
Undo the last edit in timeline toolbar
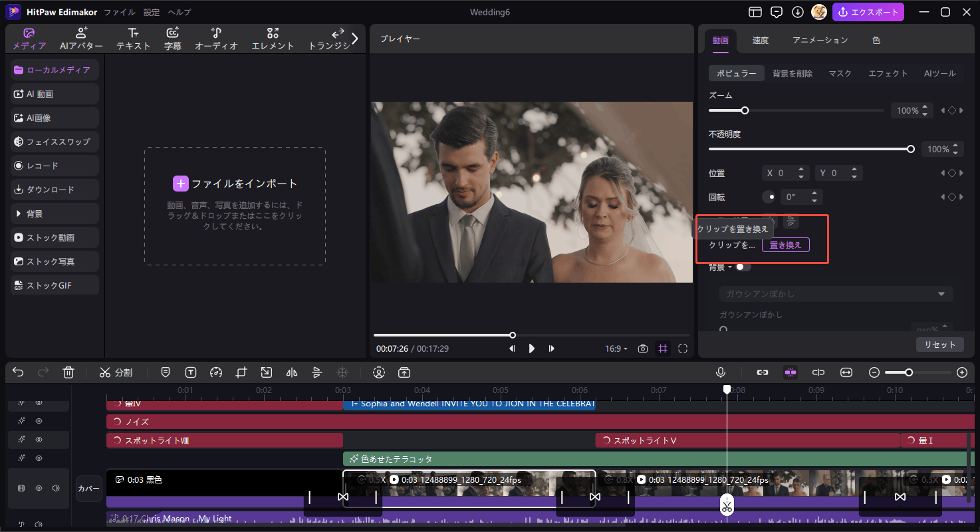pos(18,372)
